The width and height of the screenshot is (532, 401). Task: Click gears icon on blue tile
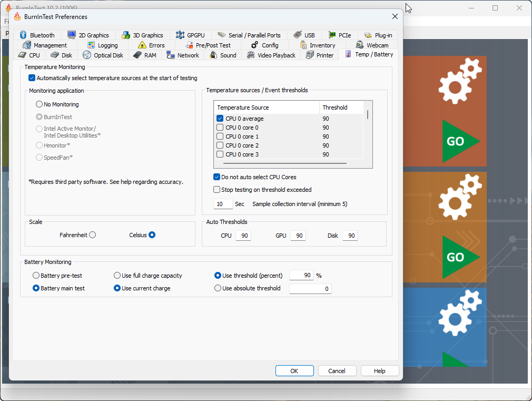click(460, 312)
